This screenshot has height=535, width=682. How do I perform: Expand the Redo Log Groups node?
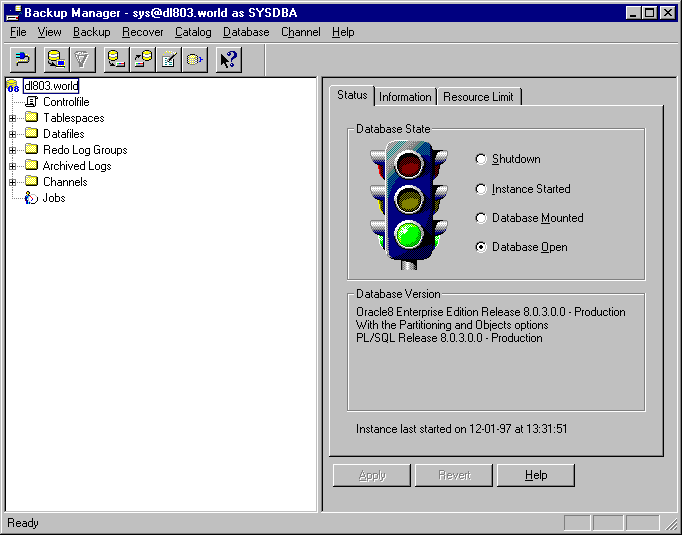point(13,150)
